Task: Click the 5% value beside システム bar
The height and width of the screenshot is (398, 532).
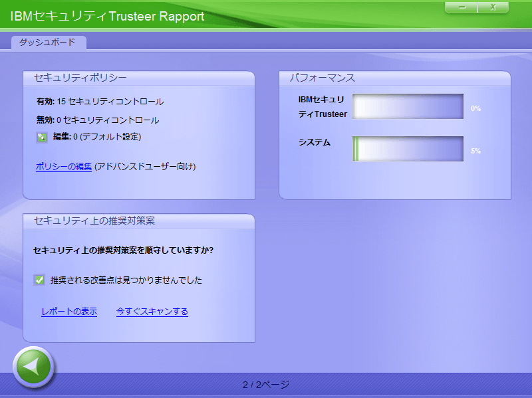Action: tap(475, 151)
